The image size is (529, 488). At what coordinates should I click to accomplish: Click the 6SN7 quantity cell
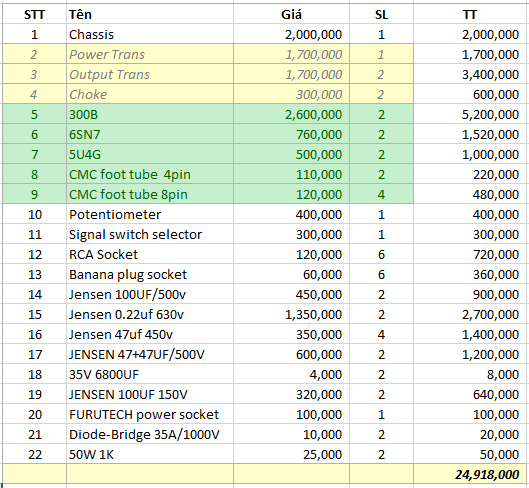coord(382,134)
